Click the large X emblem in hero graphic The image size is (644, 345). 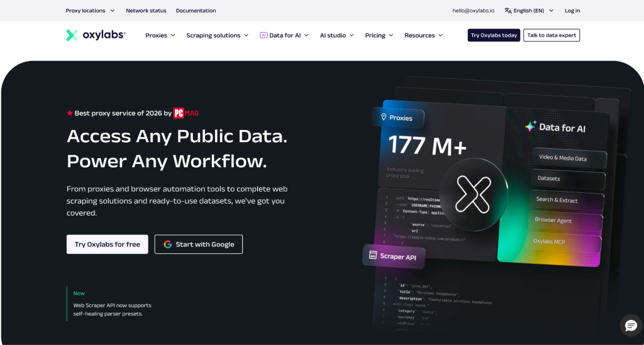(x=473, y=194)
